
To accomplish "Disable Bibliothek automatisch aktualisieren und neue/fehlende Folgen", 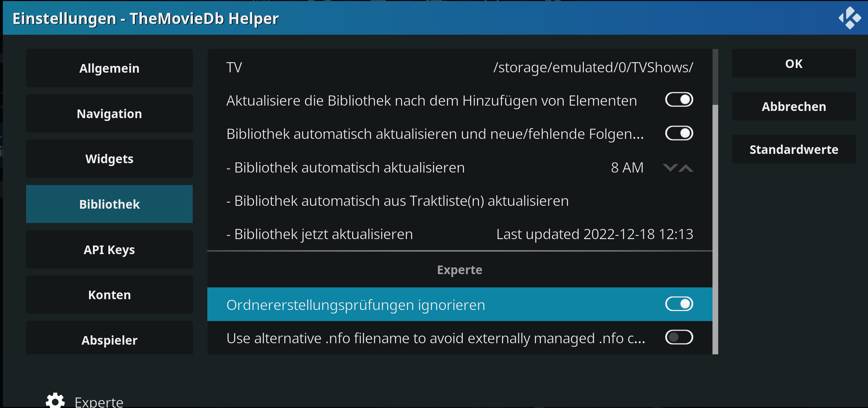I will 679,133.
